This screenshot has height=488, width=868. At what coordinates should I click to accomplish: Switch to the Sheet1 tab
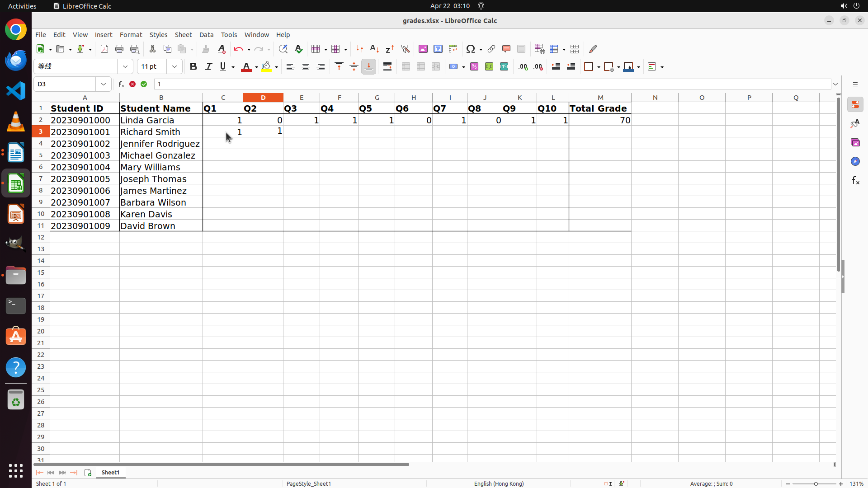coord(110,472)
